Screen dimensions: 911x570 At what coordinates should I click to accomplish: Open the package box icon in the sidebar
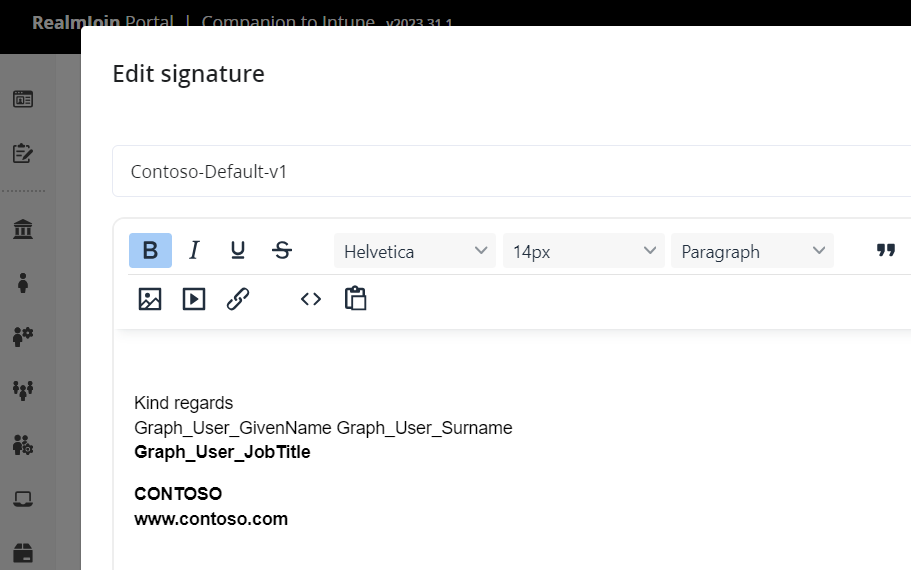click(x=22, y=553)
